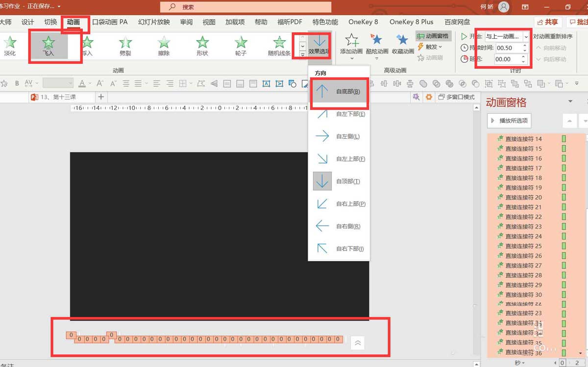Toggle the 动画窗格 animation pane button
The width and height of the screenshot is (588, 367).
pos(433,36)
